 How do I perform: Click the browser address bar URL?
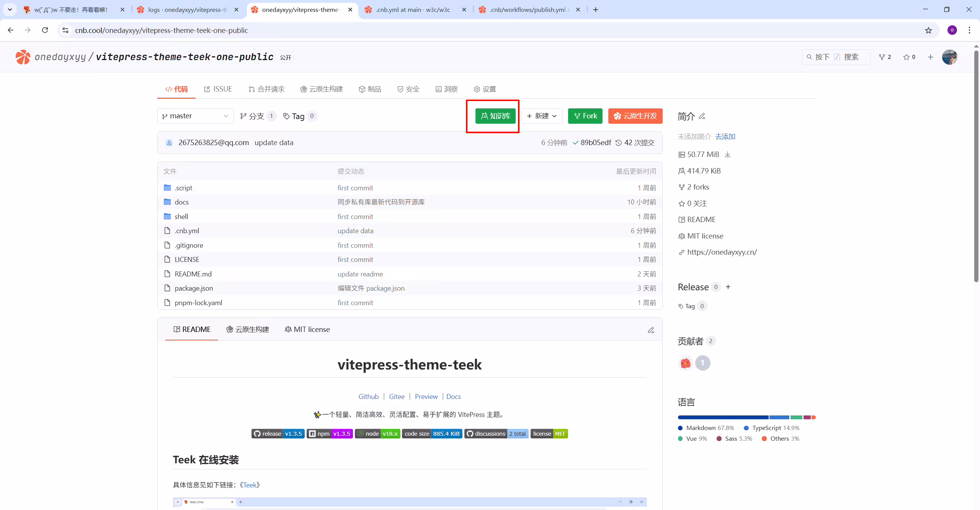click(161, 30)
